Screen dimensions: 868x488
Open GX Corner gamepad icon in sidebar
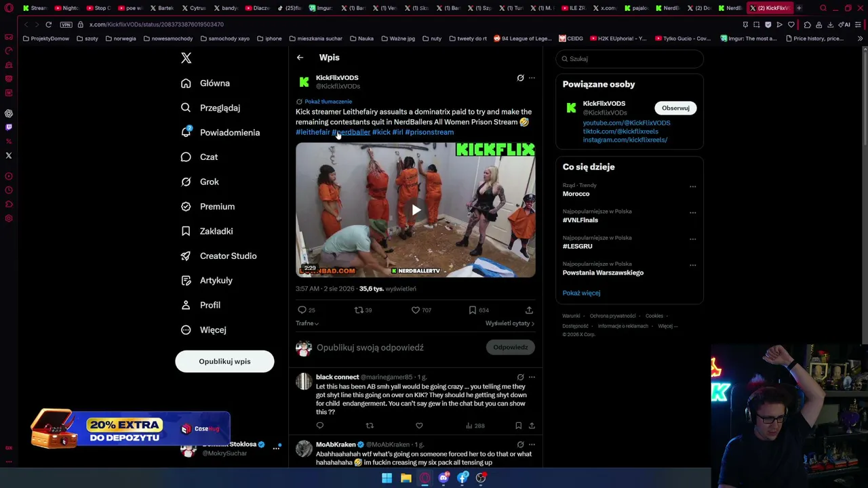(x=9, y=37)
